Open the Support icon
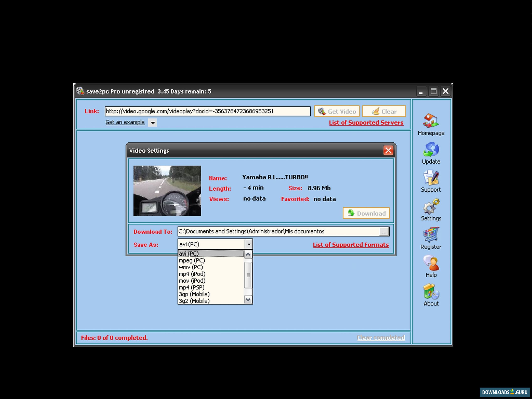532x399 pixels. click(x=431, y=178)
